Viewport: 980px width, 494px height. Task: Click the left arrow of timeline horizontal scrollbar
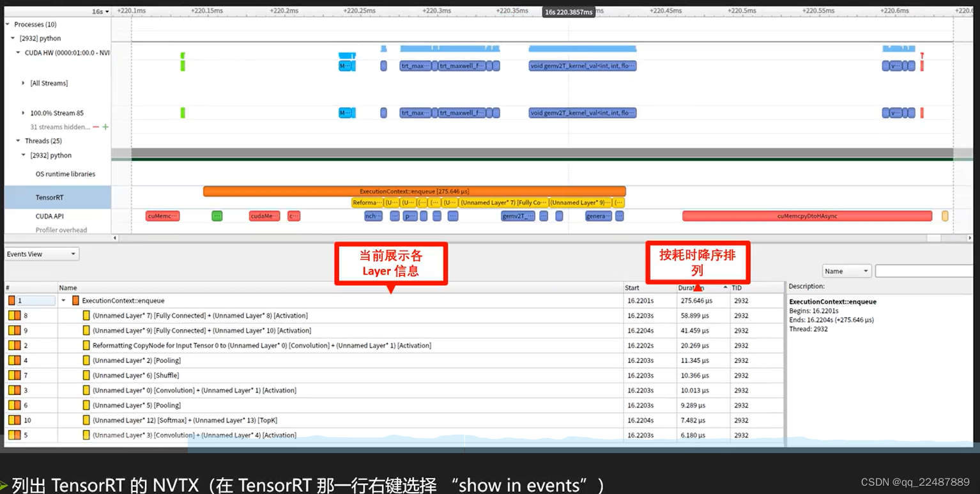point(116,238)
